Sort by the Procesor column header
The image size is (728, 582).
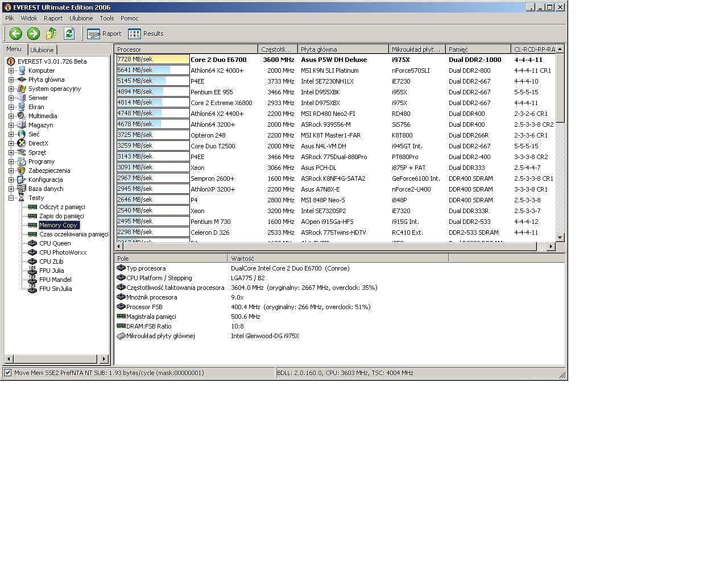(186, 49)
